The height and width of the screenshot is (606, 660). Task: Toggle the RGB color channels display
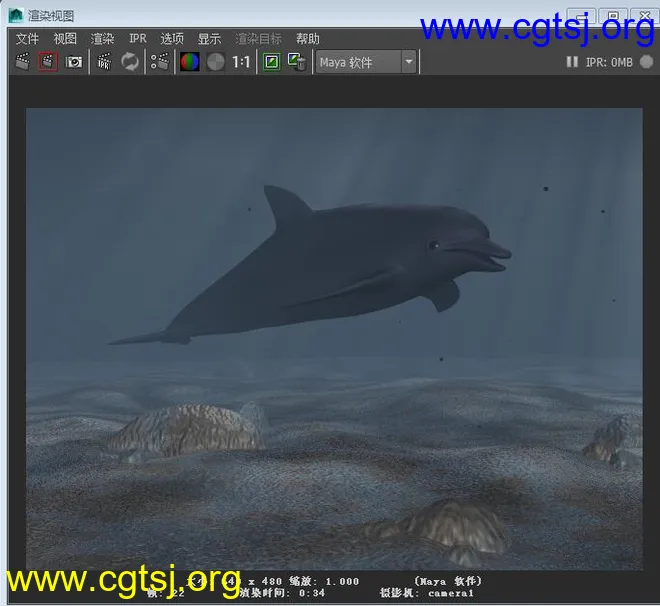189,62
